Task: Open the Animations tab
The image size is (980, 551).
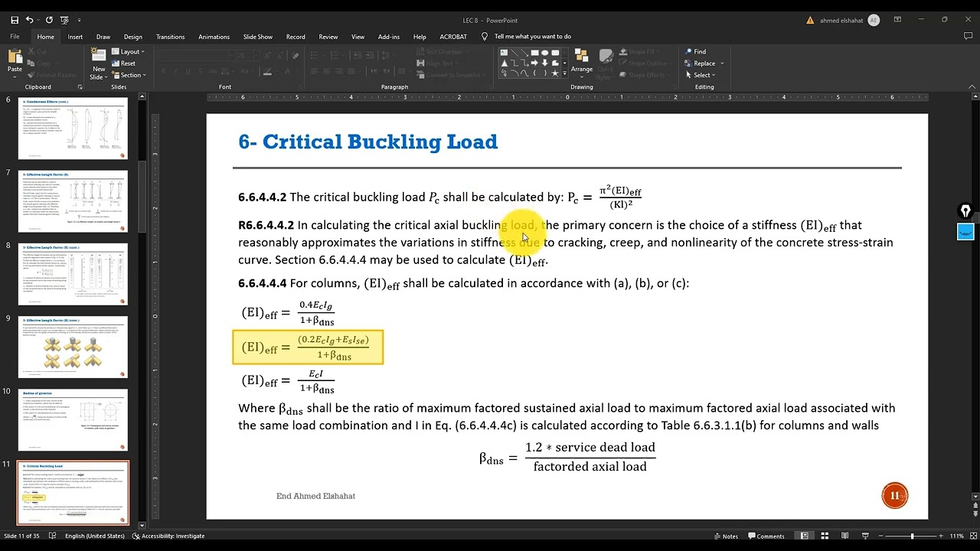Action: (214, 37)
